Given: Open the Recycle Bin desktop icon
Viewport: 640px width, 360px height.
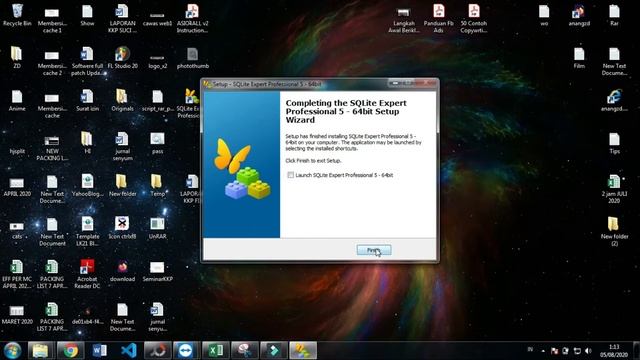Looking at the screenshot, I should 17,15.
